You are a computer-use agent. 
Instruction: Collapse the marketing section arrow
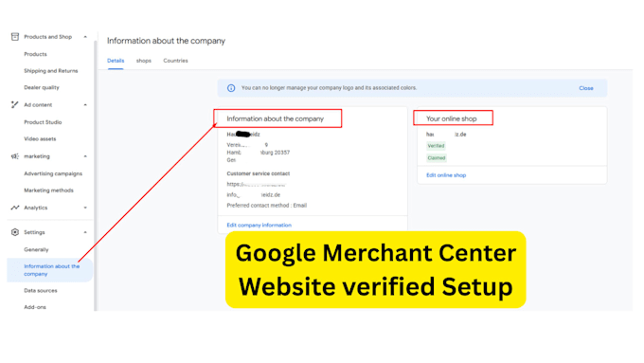click(x=85, y=156)
